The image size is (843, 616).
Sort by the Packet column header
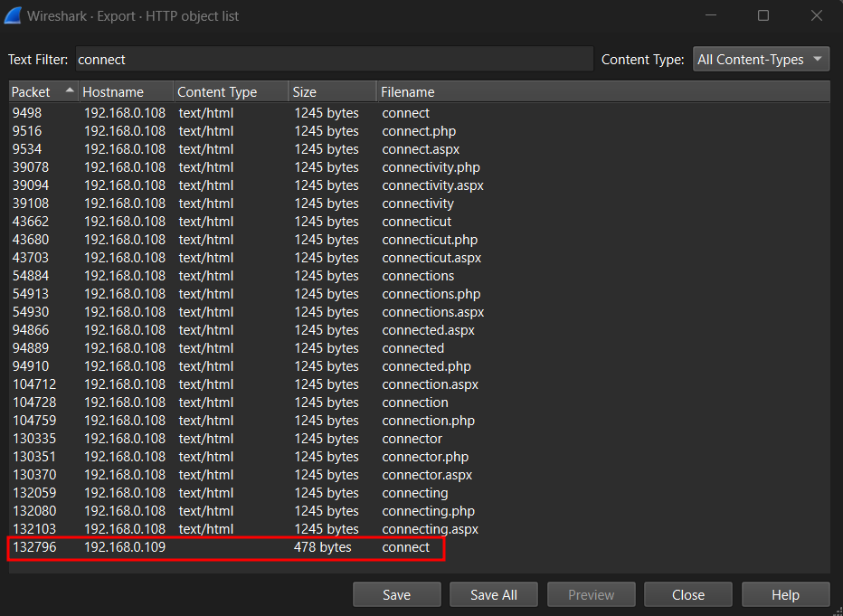(x=43, y=92)
